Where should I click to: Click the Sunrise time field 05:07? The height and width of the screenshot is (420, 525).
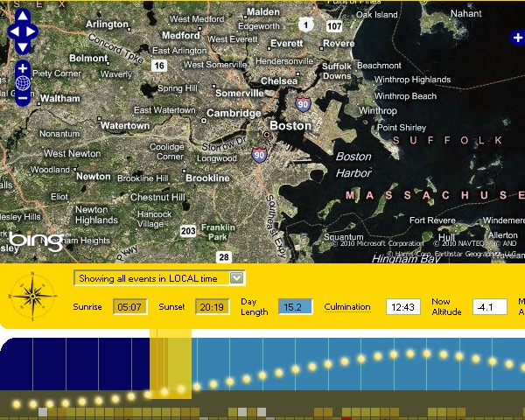coord(129,307)
